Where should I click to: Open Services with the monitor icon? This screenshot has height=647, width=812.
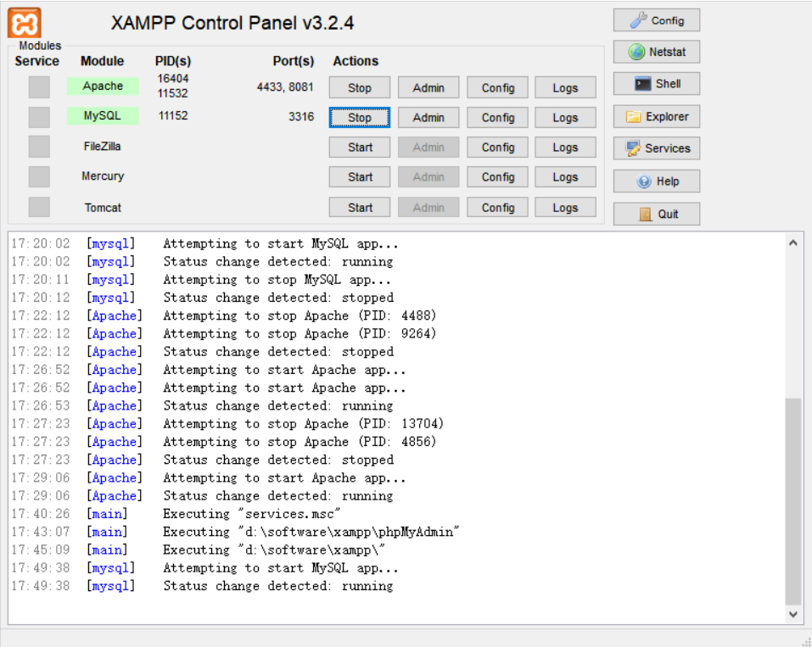[656, 148]
